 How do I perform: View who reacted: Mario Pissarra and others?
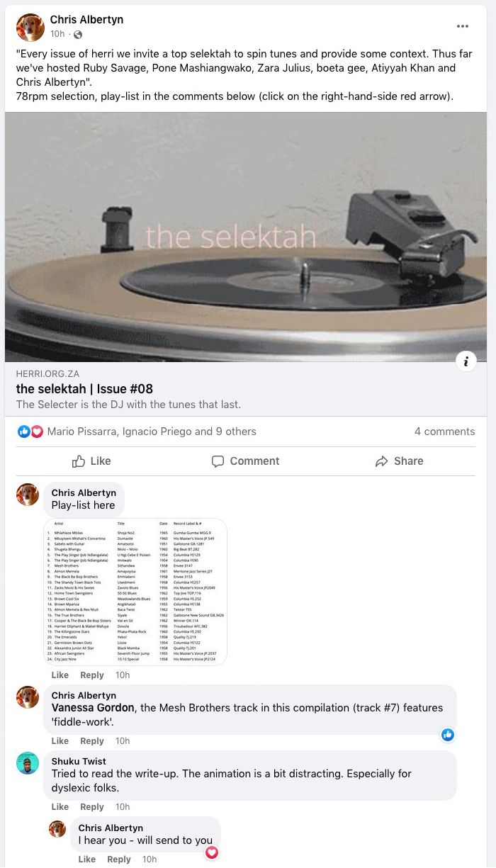coord(152,432)
